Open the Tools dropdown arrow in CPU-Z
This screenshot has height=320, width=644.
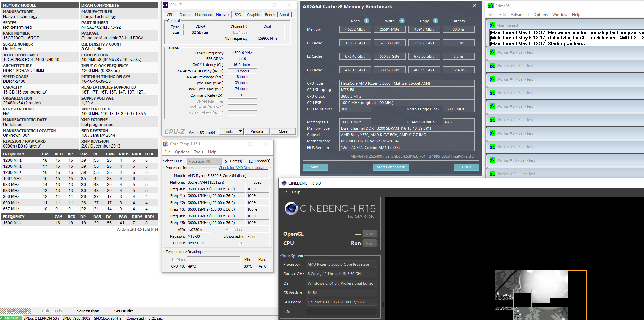(240, 131)
